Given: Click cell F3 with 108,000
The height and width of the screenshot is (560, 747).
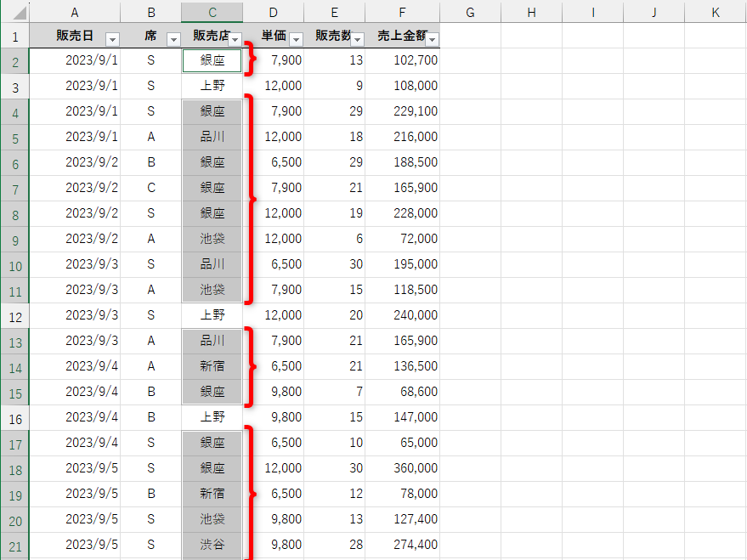Looking at the screenshot, I should coord(403,86).
